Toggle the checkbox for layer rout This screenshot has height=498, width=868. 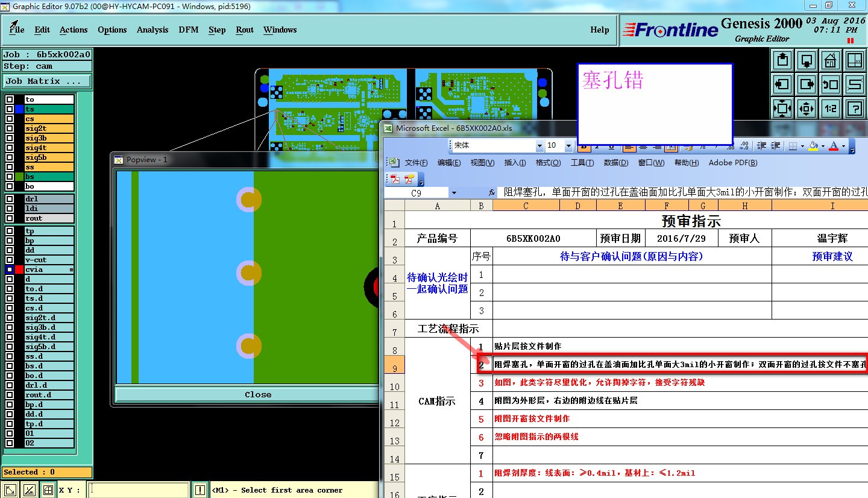[10, 218]
